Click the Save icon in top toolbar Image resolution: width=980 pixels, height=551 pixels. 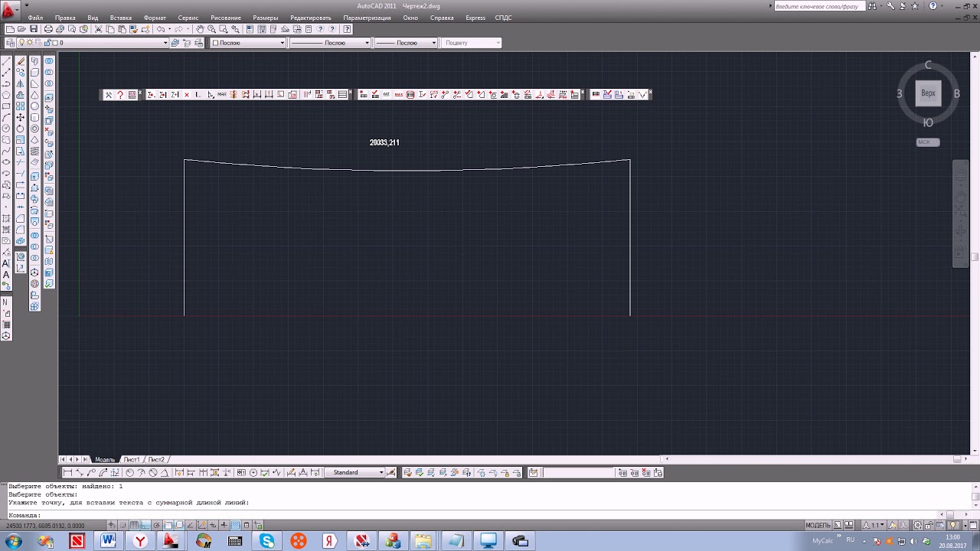coord(34,29)
